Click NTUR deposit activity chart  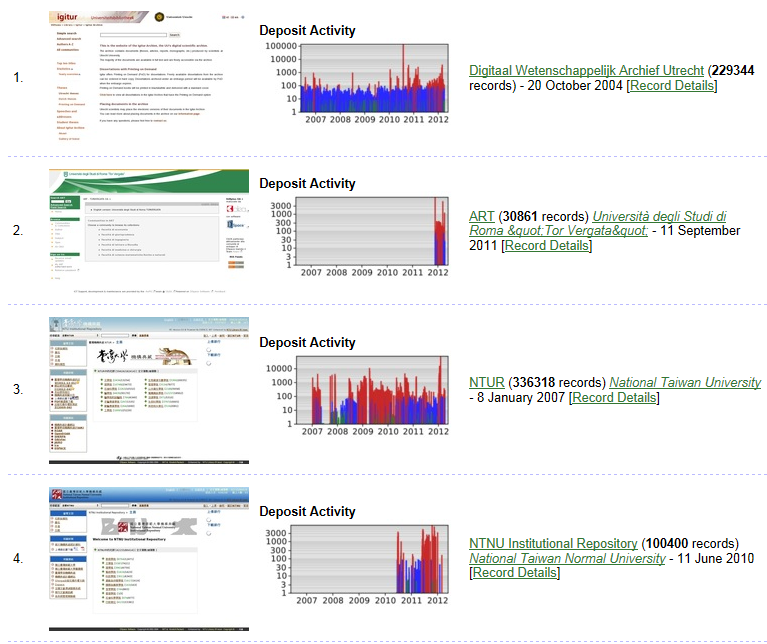[357, 396]
